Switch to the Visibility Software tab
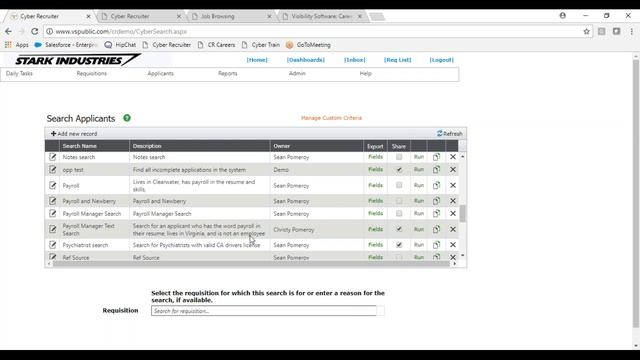The image size is (640, 360). (x=321, y=16)
